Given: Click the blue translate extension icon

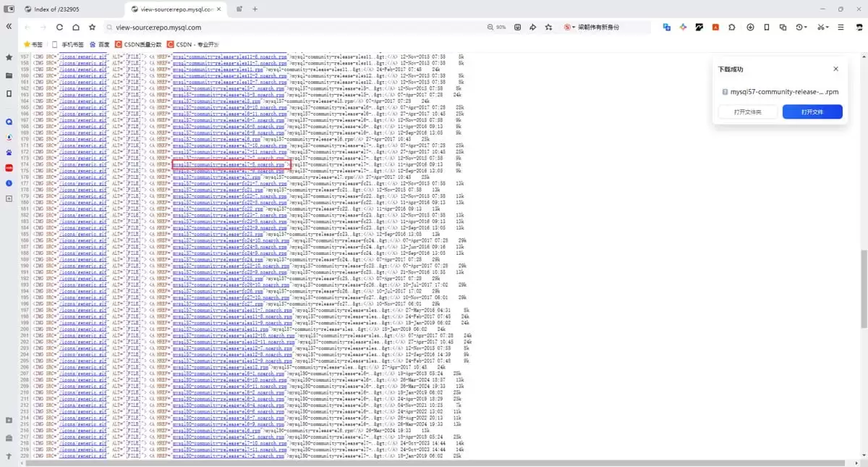Looking at the screenshot, I should 667,27.
